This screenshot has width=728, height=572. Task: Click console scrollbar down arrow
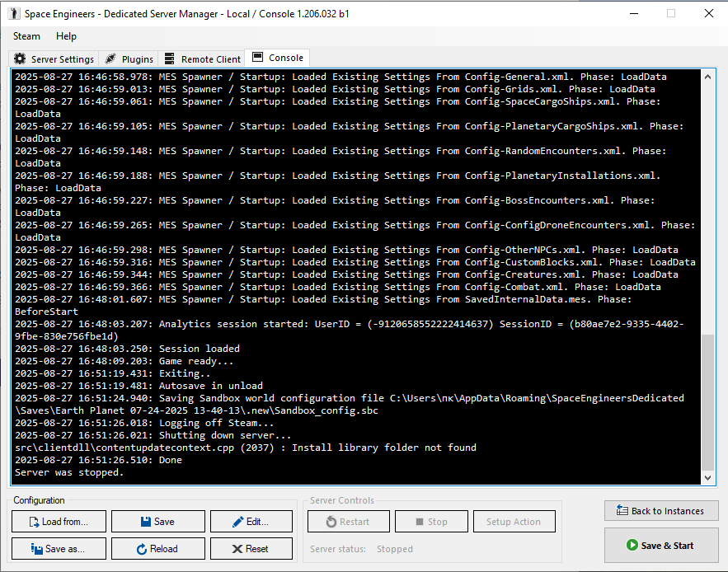tap(707, 477)
